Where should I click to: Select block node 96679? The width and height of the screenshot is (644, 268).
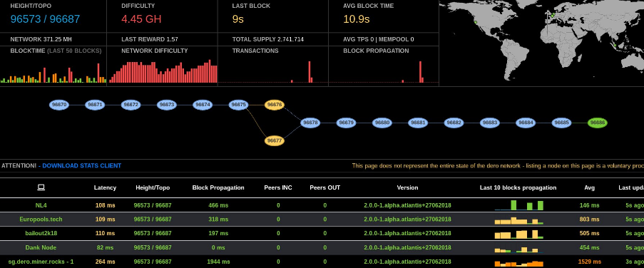point(346,123)
